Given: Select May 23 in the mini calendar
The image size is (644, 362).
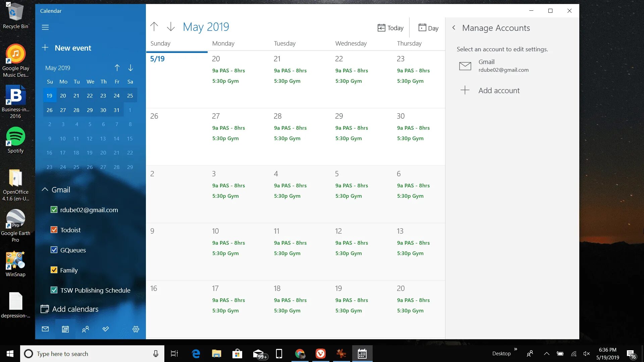Looking at the screenshot, I should tap(103, 96).
